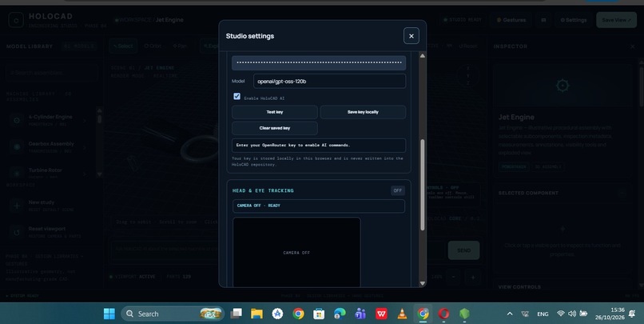
Task: Click the settings dialog scrollbar thumb
Action: pos(422,185)
